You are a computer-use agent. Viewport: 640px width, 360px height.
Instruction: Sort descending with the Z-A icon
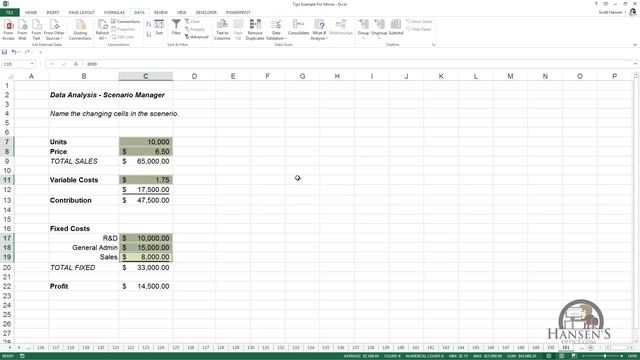[149, 34]
